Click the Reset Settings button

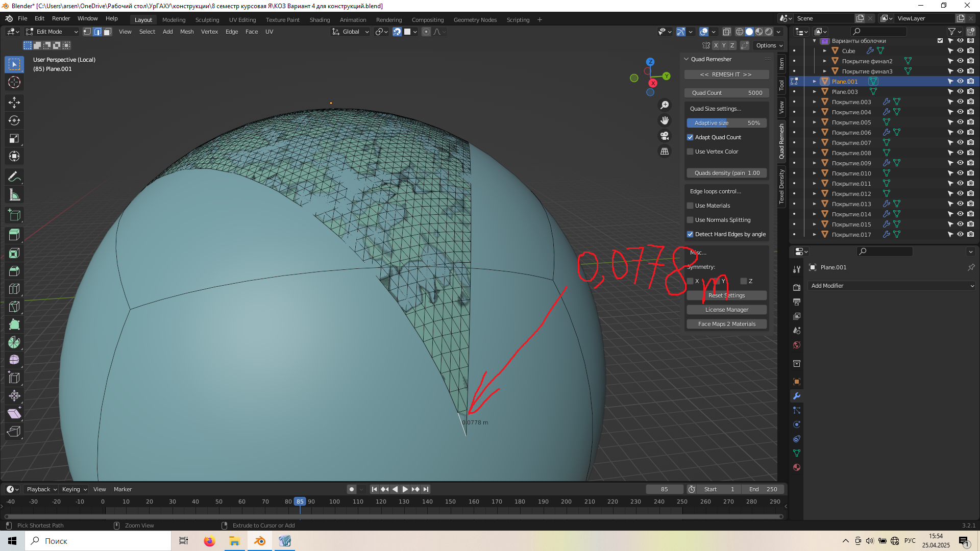click(x=726, y=295)
